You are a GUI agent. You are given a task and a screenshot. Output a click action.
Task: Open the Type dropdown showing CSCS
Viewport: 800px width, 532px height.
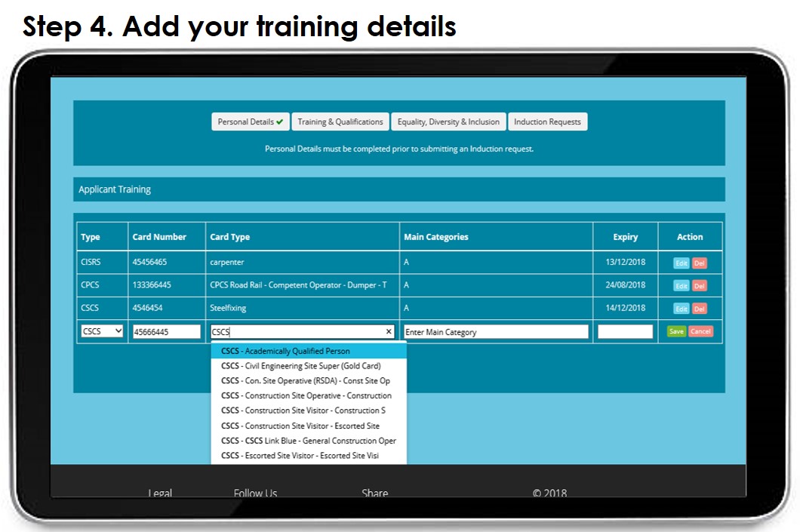click(x=102, y=331)
